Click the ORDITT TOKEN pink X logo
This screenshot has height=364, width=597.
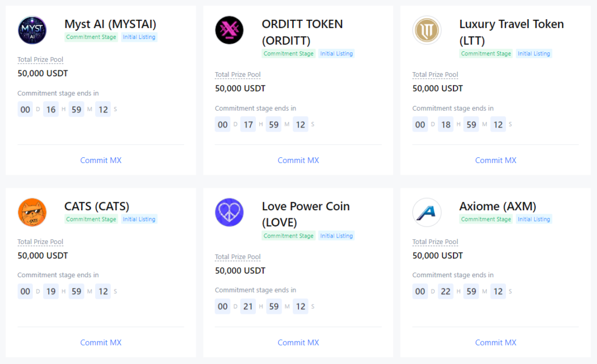(x=229, y=30)
